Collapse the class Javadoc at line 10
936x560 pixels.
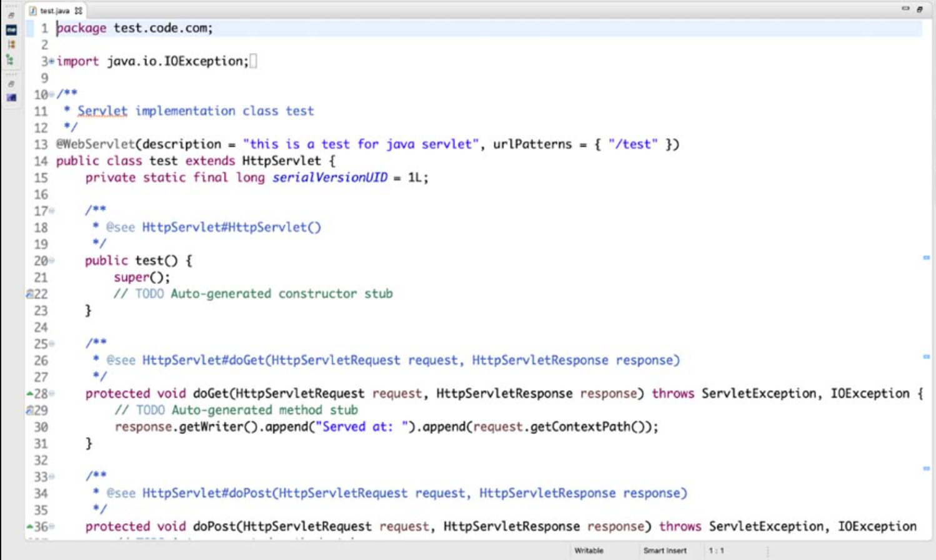(52, 95)
